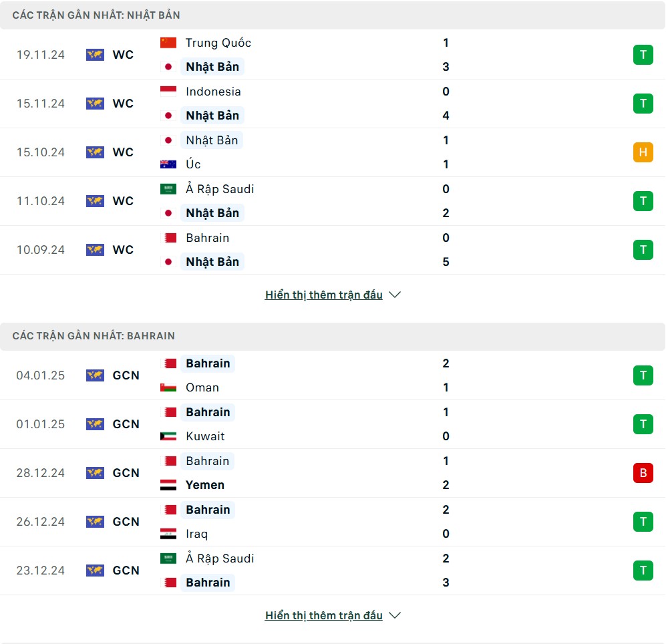Click the China flag icon beside Trung Quốc
Screen dimensions: 666x644
click(168, 43)
